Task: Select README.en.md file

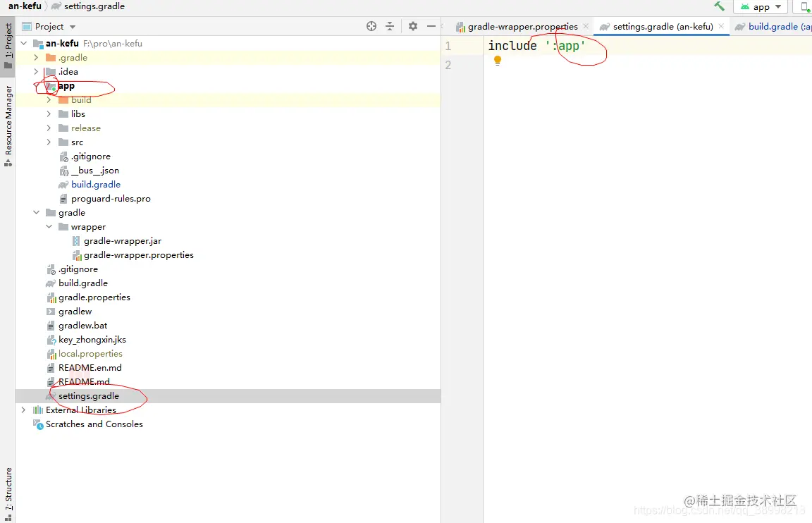Action: pyautogui.click(x=90, y=368)
